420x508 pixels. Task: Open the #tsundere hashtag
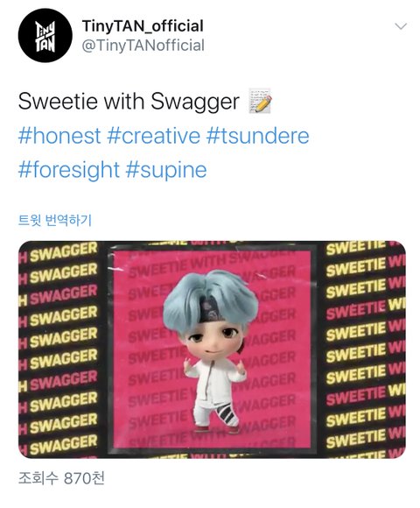point(257,136)
